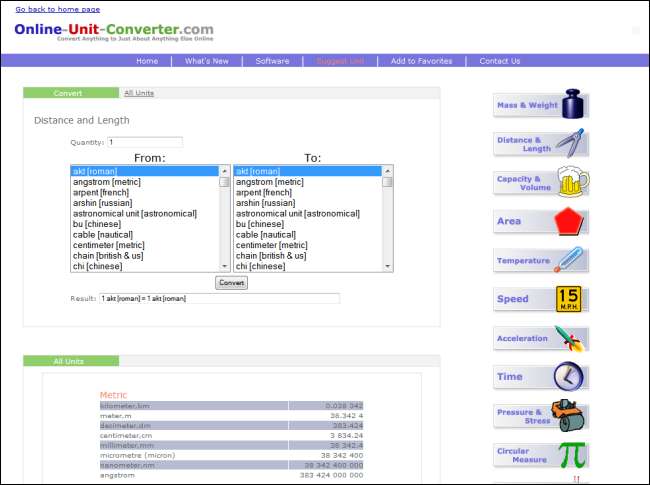Click the meter,m row in Metric table
Screen dimensions: 650x485
tap(231, 416)
